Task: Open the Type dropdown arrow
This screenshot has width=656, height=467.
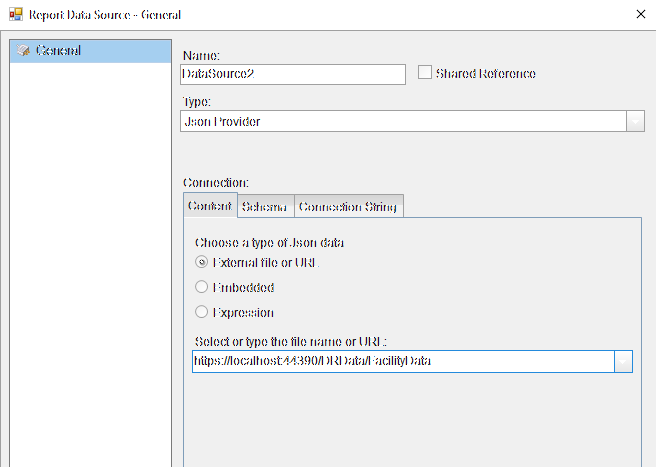Action: pyautogui.click(x=635, y=121)
